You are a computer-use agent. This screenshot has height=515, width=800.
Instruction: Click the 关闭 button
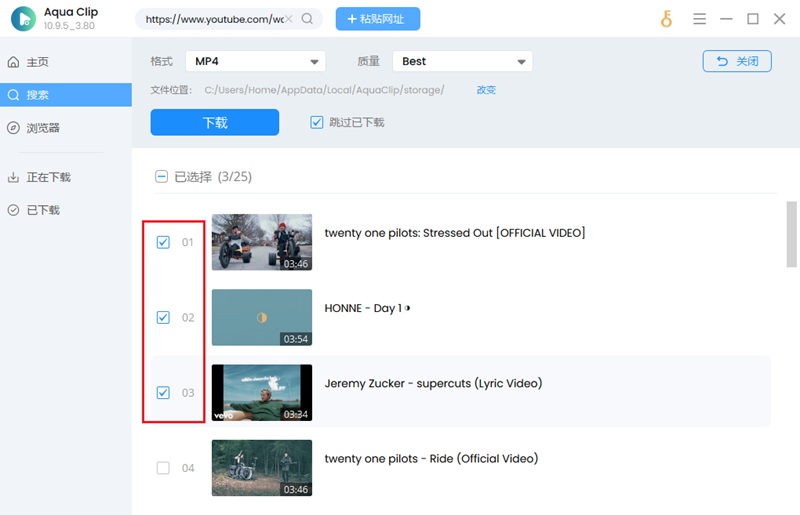(x=737, y=61)
